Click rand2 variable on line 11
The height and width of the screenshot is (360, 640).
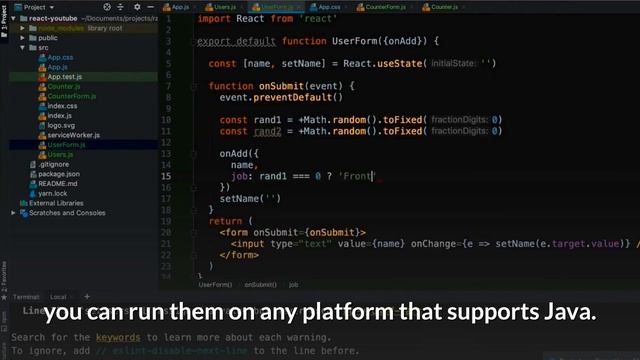point(267,131)
